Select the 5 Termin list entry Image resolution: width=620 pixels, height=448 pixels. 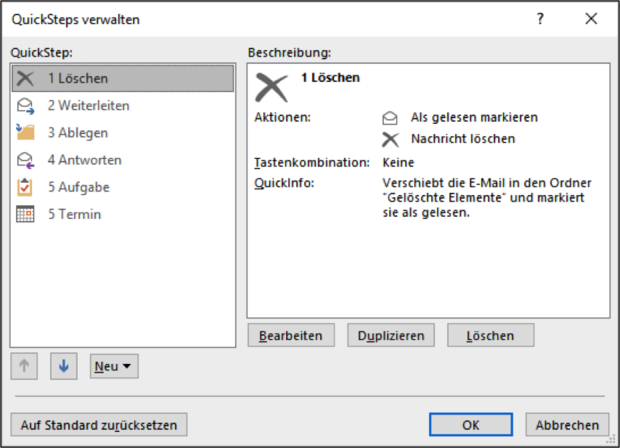point(123,214)
